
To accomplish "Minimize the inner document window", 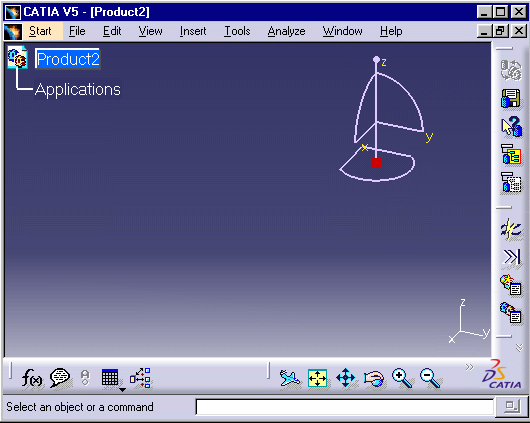I will (x=484, y=31).
